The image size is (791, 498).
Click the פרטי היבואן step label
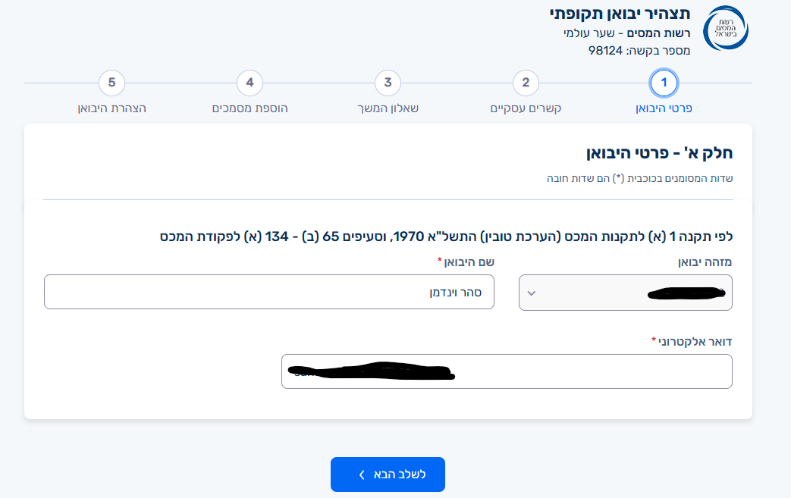click(664, 108)
